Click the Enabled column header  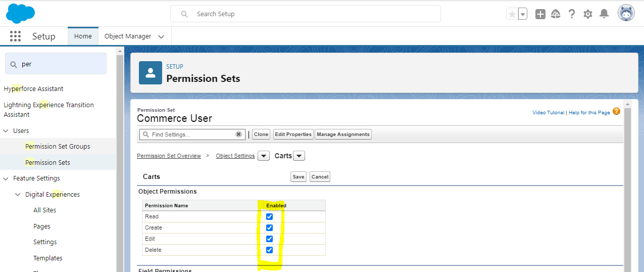point(276,206)
